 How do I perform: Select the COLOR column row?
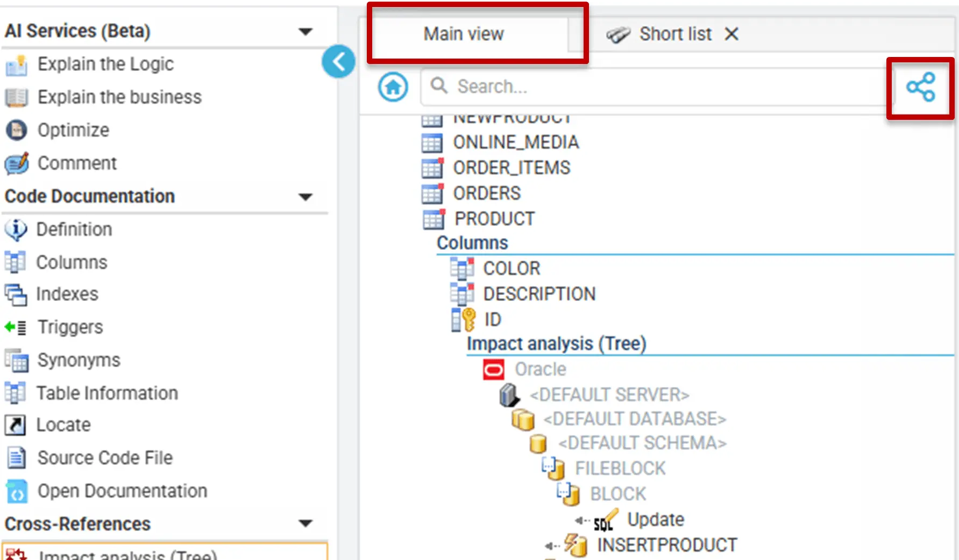point(512,268)
